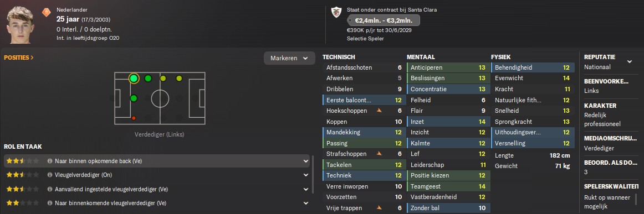The image size is (644, 214).
Task: Click the Santa Clara club badge icon
Action: coord(336,12)
